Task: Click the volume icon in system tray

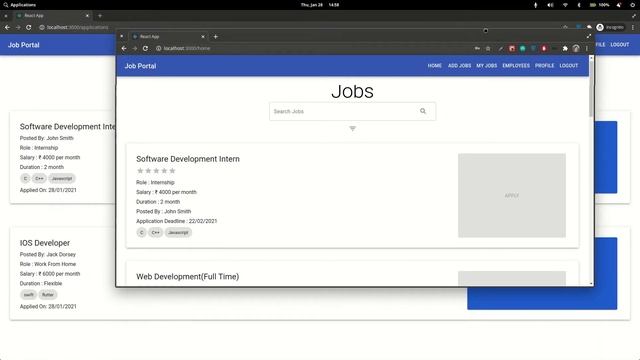Action: point(550,5)
